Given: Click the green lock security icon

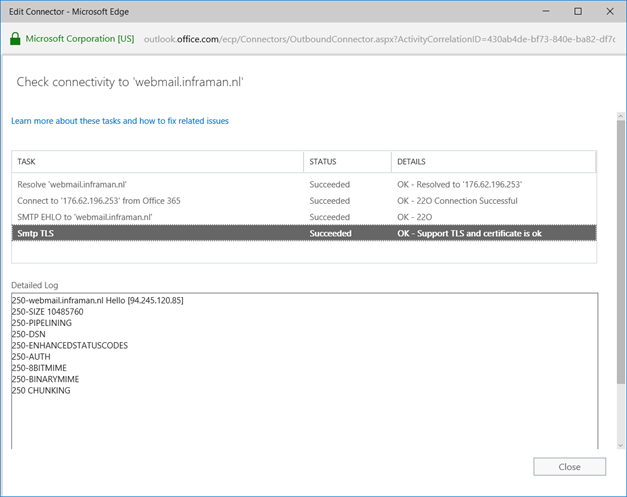Looking at the screenshot, I should 14,39.
